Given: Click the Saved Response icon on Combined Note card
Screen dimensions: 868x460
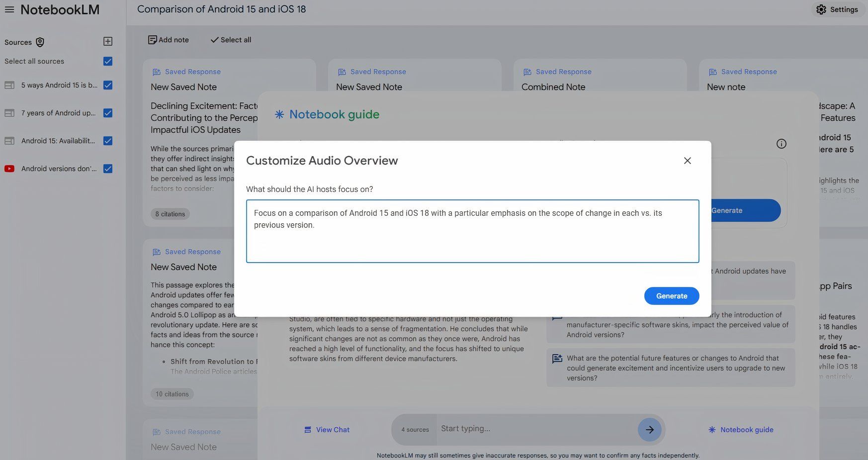Looking at the screenshot, I should point(527,72).
